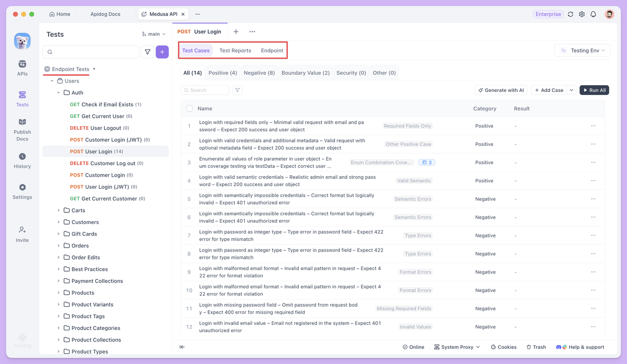Open the APIs sidebar panel
The height and width of the screenshot is (364, 627).
[22, 68]
